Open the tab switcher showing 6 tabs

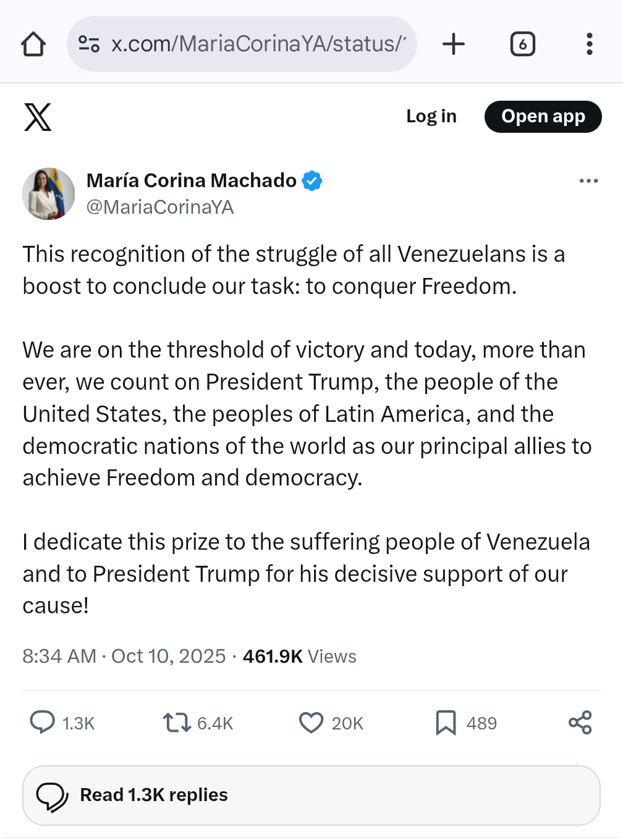pyautogui.click(x=523, y=44)
